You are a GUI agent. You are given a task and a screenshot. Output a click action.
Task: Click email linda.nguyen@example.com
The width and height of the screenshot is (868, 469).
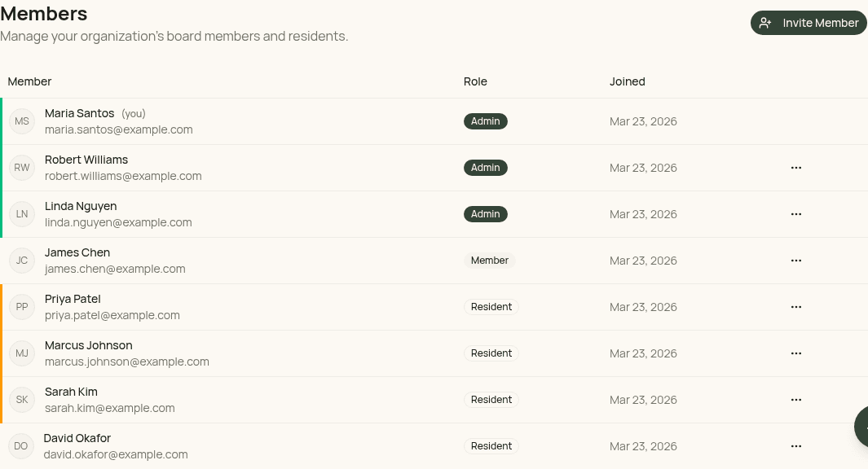(118, 222)
